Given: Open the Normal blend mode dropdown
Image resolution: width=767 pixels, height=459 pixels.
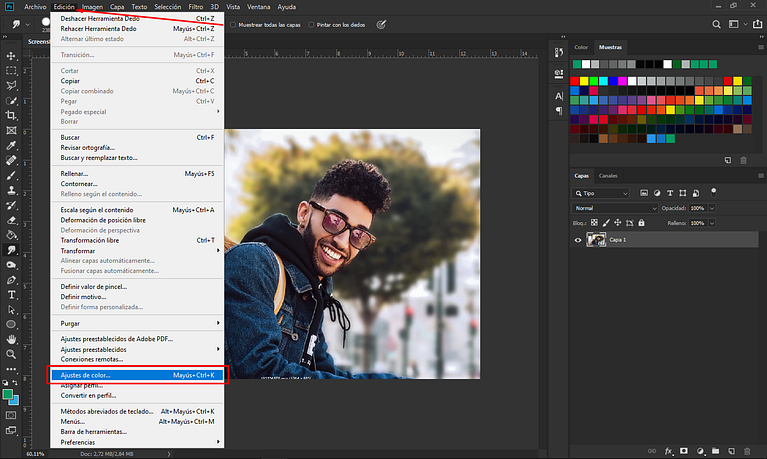Looking at the screenshot, I should click(x=615, y=208).
